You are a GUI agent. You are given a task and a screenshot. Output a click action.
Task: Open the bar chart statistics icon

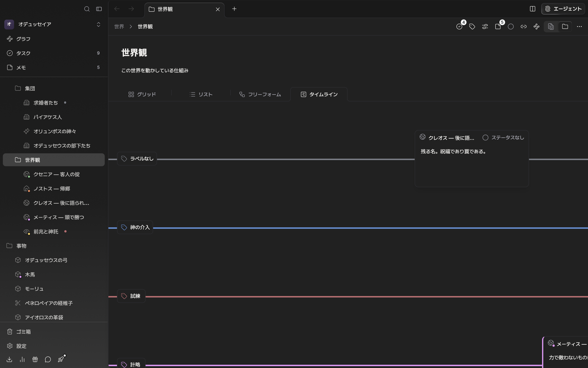pyautogui.click(x=22, y=359)
